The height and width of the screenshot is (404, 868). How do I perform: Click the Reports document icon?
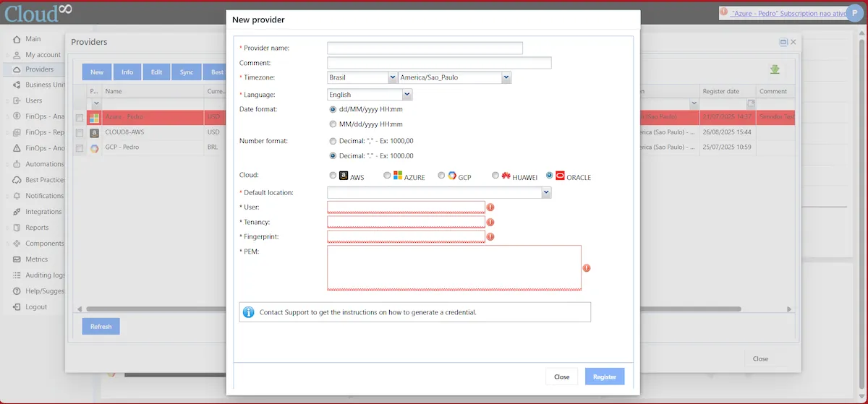pyautogui.click(x=17, y=228)
